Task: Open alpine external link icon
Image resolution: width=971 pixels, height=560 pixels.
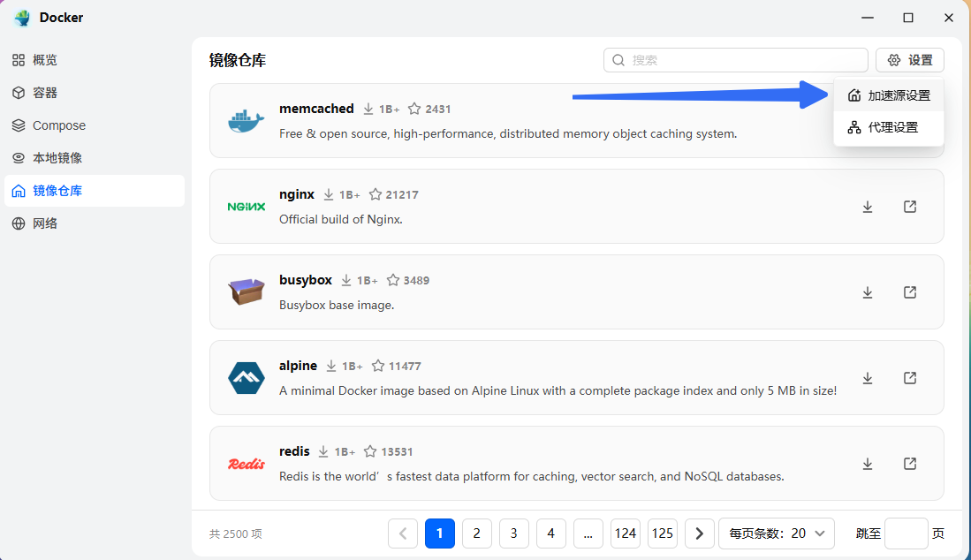Action: pos(910,378)
